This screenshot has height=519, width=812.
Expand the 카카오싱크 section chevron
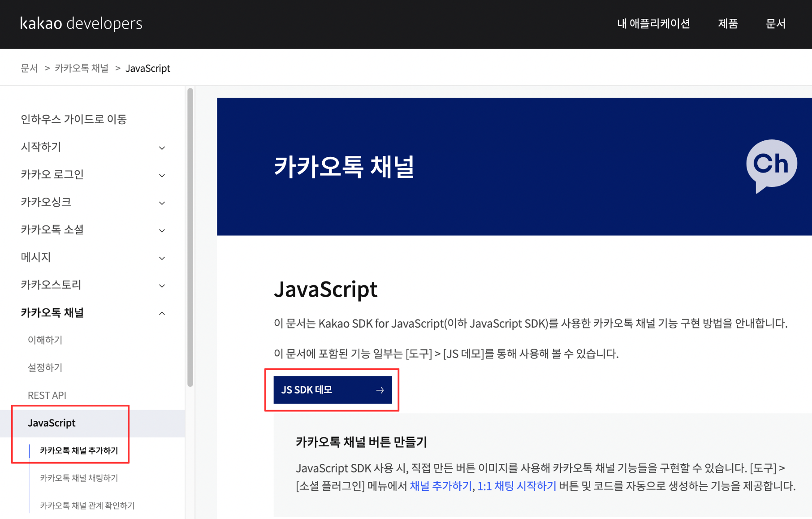tap(162, 203)
